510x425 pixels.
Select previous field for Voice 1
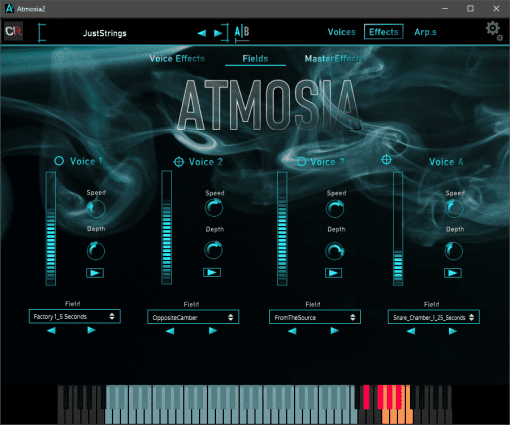click(x=51, y=330)
